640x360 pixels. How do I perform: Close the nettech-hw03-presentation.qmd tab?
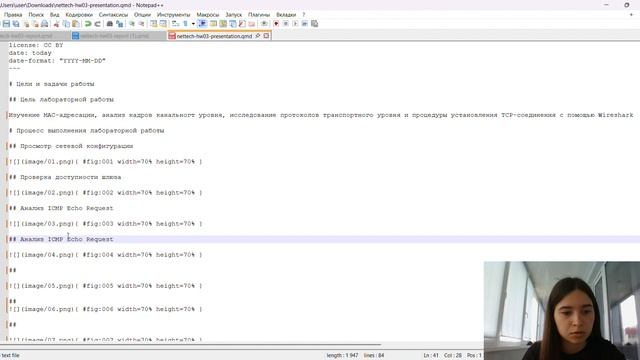(266, 36)
